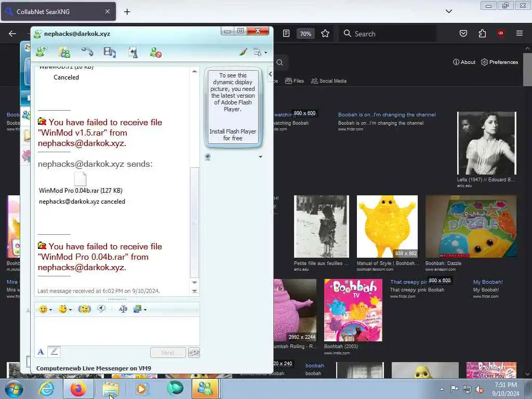Click the Firefox Search box
Image resolution: width=532 pixels, height=399 pixels.
point(388,34)
